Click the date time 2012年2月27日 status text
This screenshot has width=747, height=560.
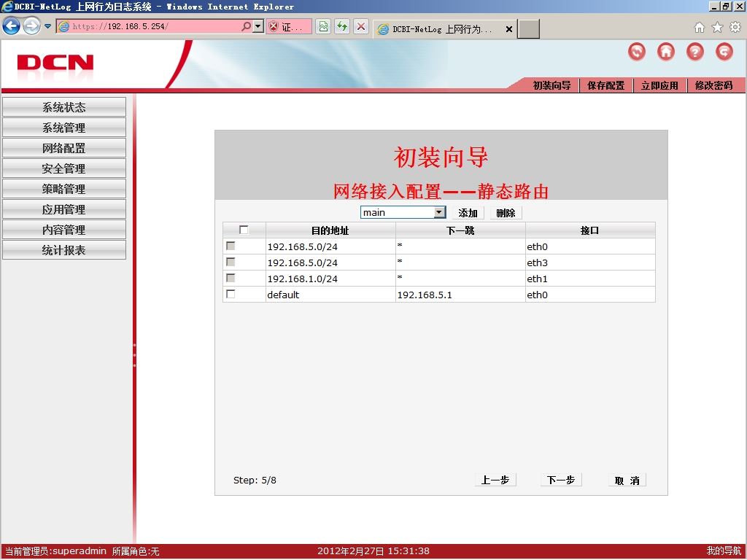click(373, 551)
